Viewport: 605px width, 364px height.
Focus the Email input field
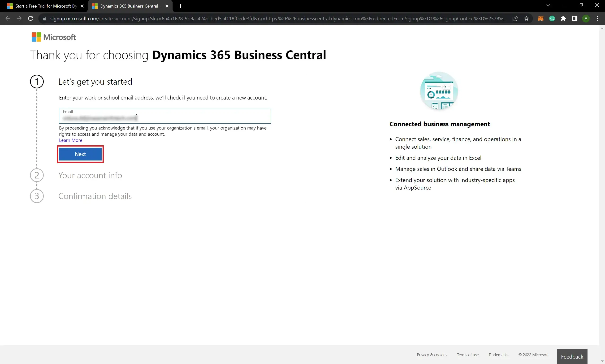point(165,116)
